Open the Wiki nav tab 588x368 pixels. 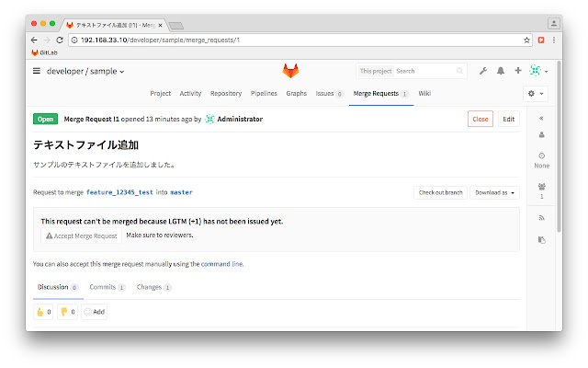424,94
